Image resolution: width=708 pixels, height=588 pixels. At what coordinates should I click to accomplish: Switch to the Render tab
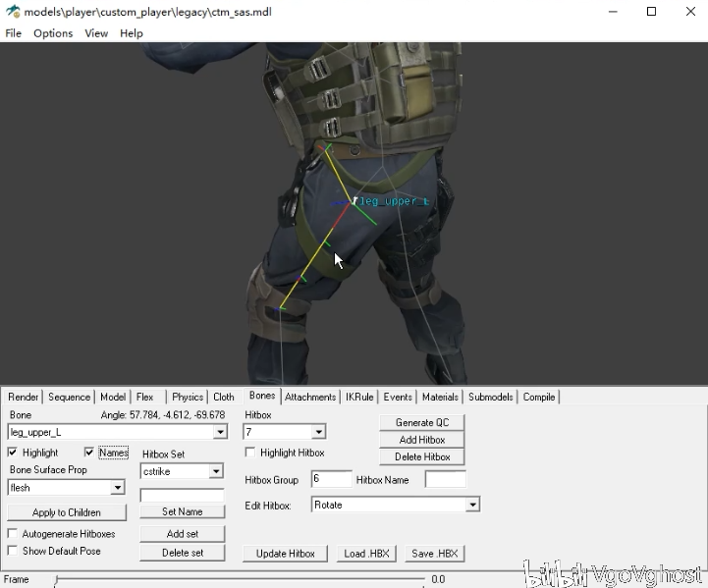click(x=23, y=398)
